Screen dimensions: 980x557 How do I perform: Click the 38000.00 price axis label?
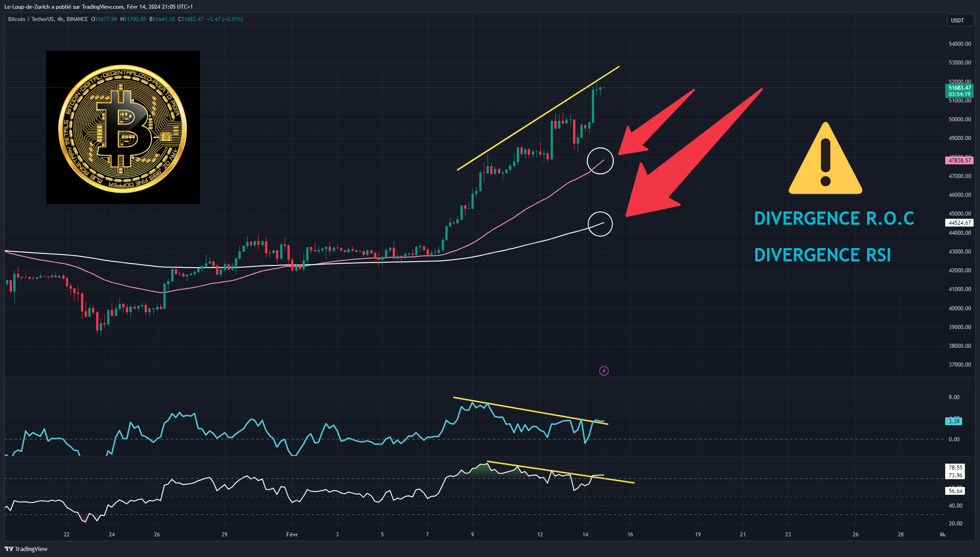960,346
